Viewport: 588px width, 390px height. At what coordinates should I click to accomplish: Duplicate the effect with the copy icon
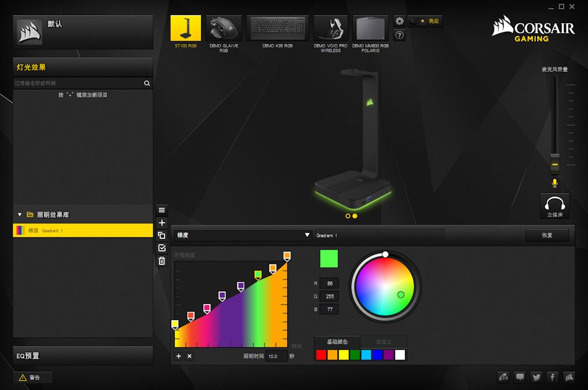tap(162, 236)
